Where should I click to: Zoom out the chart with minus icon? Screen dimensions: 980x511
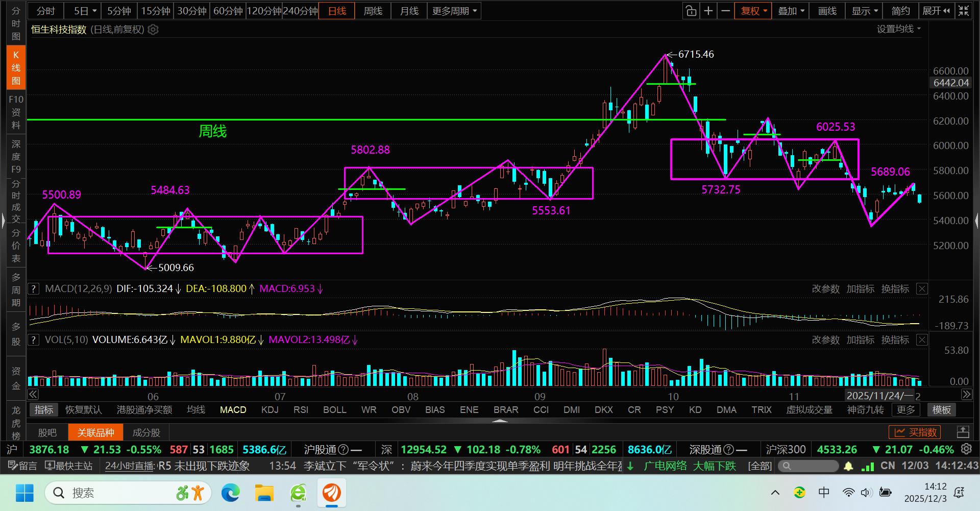725,11
